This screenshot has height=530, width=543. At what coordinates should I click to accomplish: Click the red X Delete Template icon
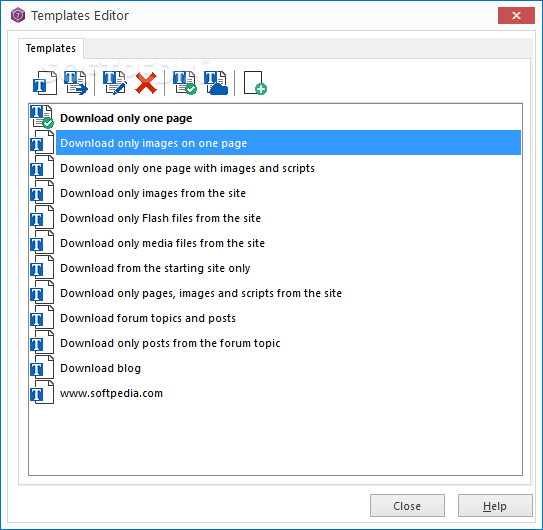click(146, 83)
